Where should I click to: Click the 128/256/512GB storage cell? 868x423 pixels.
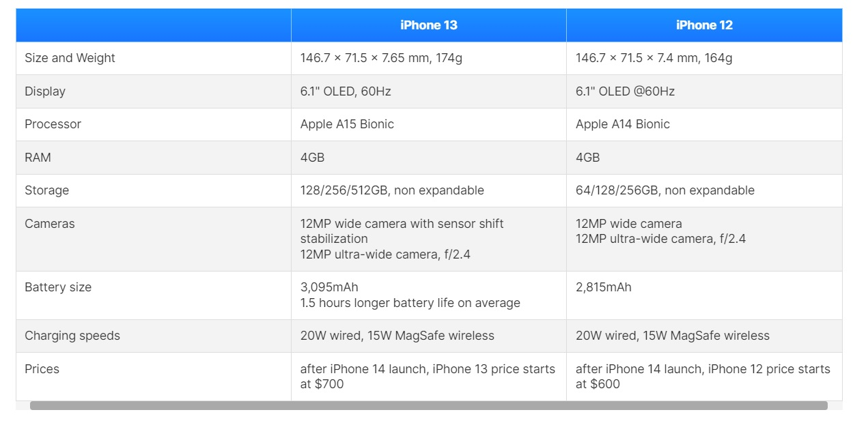click(429, 190)
